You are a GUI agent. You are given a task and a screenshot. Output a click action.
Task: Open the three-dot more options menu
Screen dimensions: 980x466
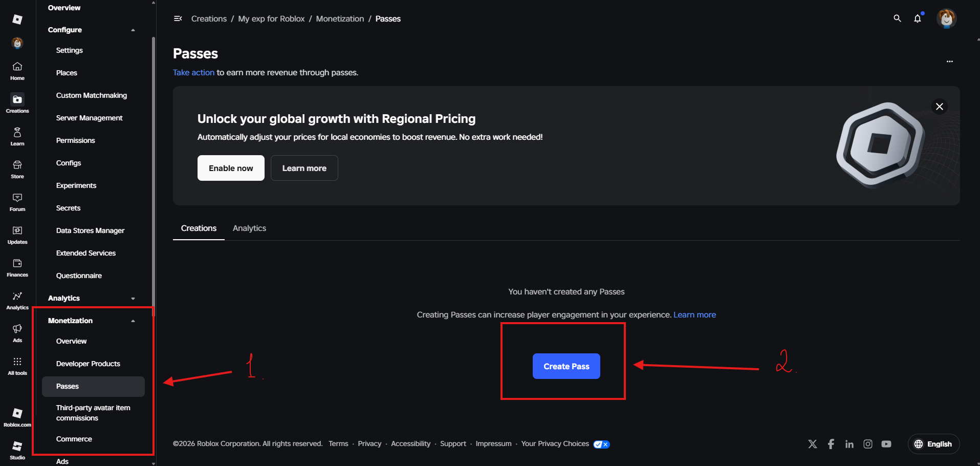pos(950,61)
